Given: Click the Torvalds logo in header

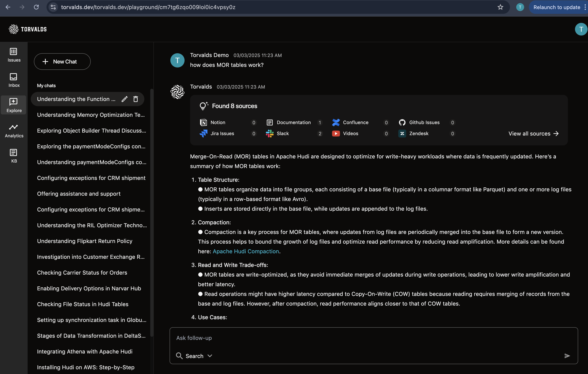Looking at the screenshot, I should pos(28,29).
